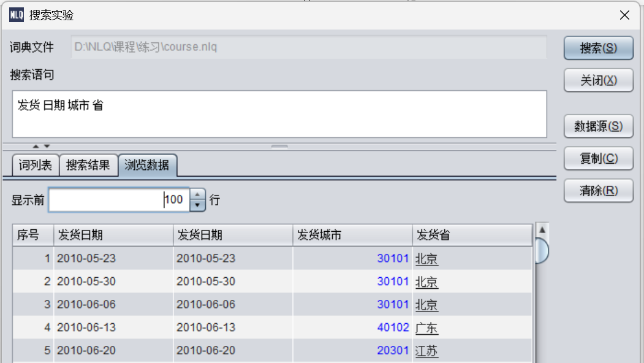
Task: Open the 北京 link in row 3
Action: (x=426, y=305)
